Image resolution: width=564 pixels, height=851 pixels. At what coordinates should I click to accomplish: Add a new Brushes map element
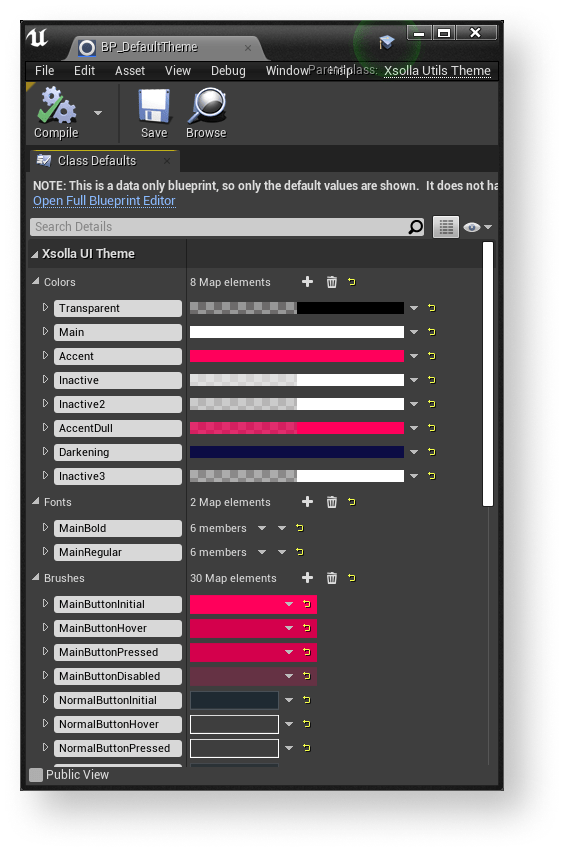(307, 578)
